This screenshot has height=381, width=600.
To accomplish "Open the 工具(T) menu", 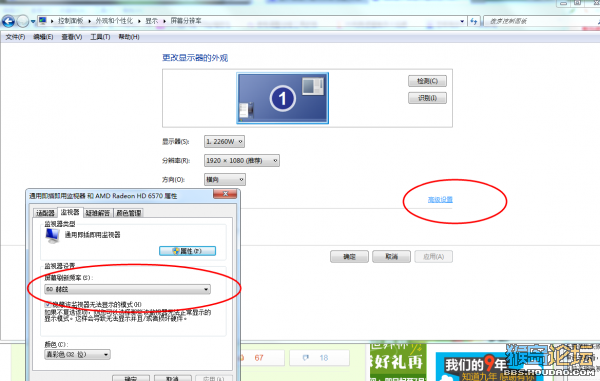I will [100, 37].
